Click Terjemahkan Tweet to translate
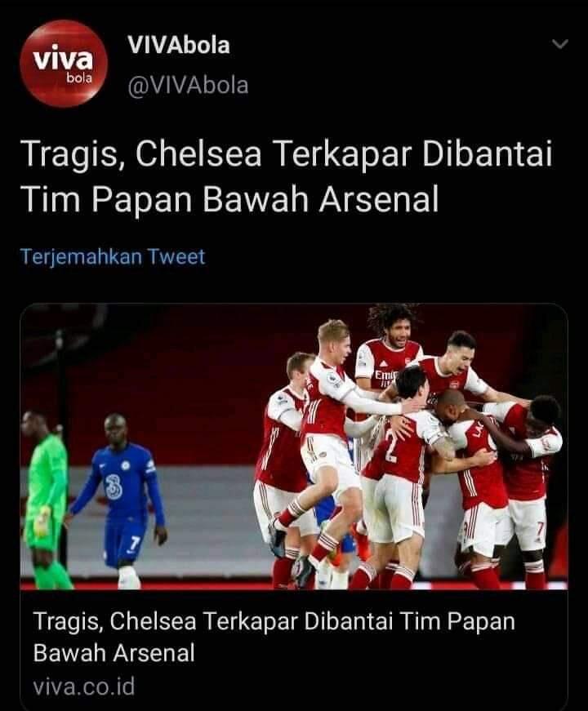This screenshot has width=588, height=711. pos(113,256)
